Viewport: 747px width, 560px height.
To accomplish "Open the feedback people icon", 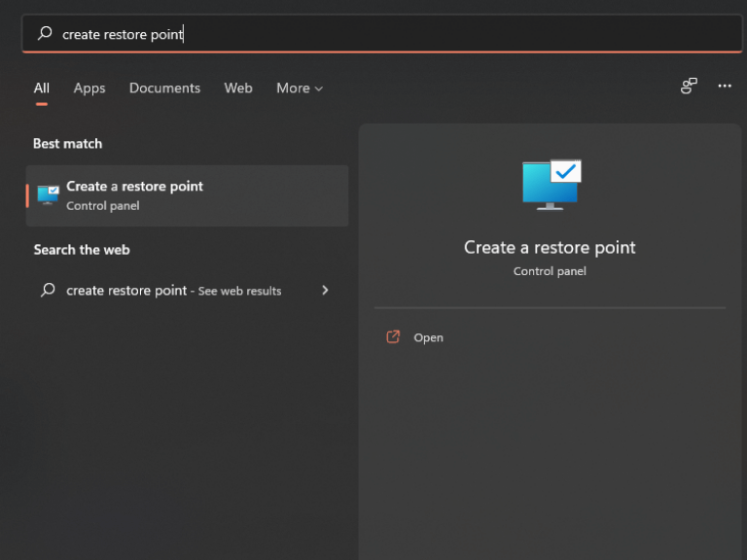I will point(689,87).
